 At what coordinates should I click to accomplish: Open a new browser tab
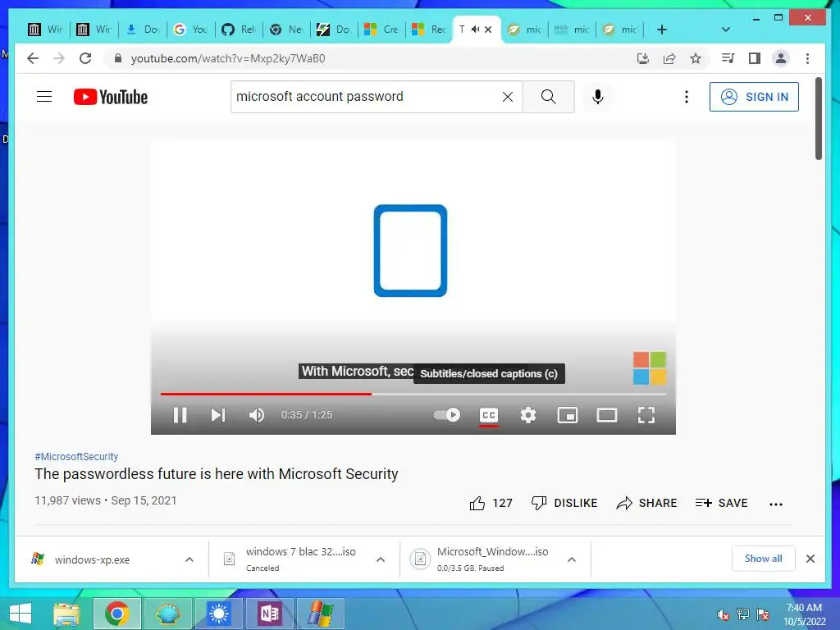[662, 30]
